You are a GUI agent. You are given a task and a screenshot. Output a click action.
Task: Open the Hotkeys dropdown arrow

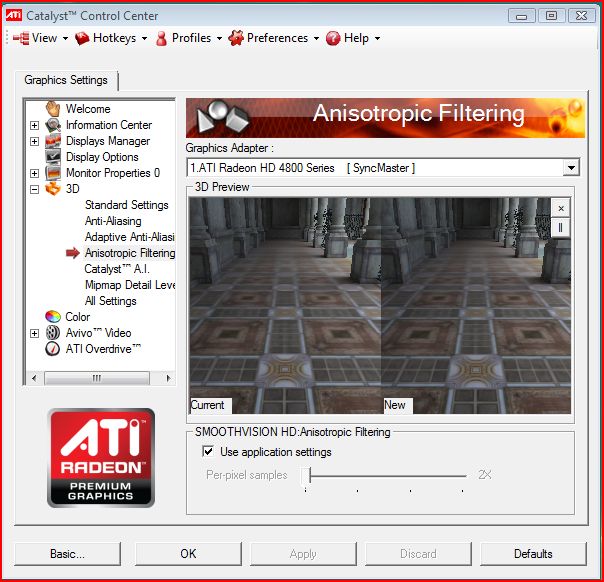(144, 39)
